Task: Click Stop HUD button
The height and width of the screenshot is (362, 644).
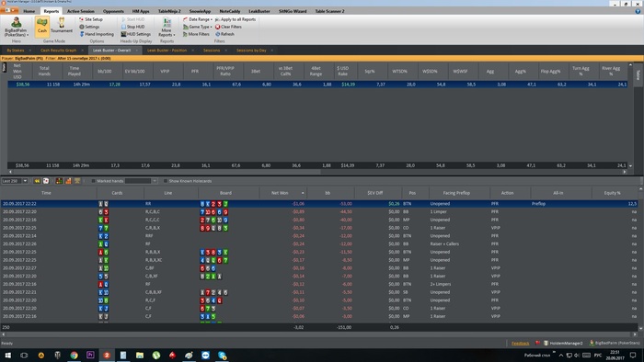Action: tap(132, 27)
